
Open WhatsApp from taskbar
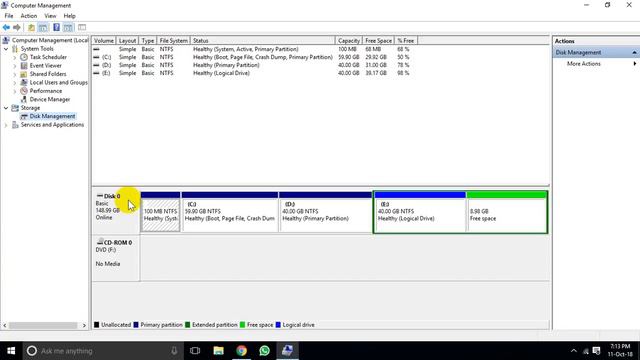click(264, 351)
